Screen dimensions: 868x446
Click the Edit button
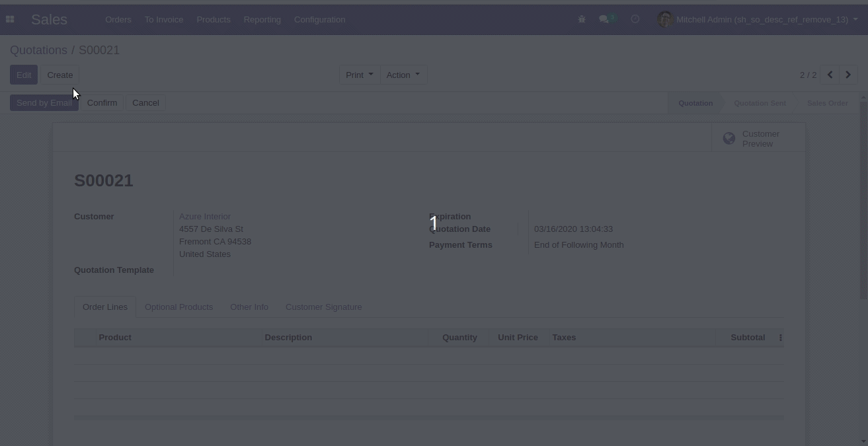point(24,75)
